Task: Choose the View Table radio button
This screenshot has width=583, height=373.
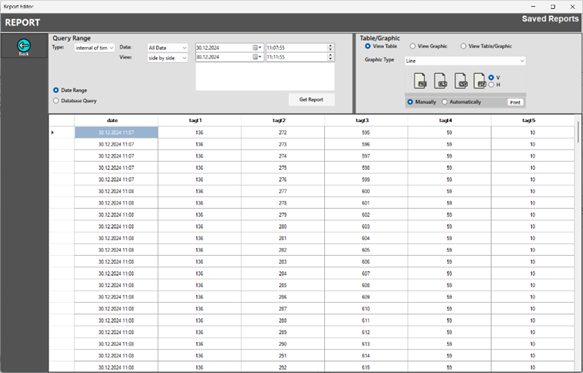Action: pyautogui.click(x=367, y=46)
